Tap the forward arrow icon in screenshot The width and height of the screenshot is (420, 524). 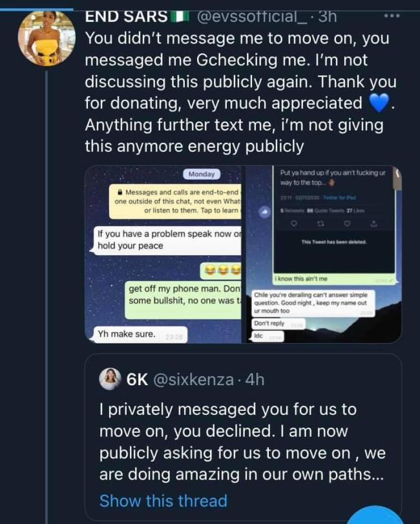coord(264,211)
